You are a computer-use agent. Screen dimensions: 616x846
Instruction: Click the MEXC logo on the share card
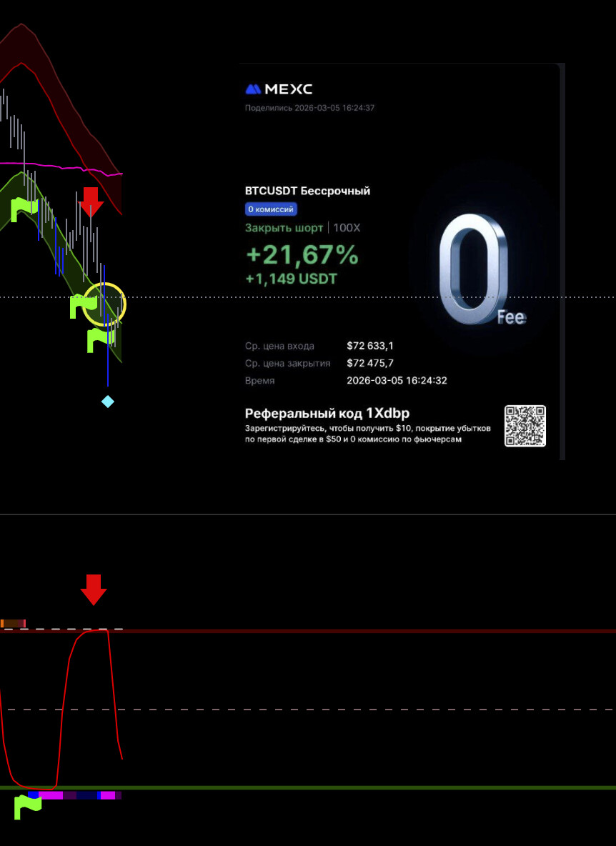tap(279, 89)
